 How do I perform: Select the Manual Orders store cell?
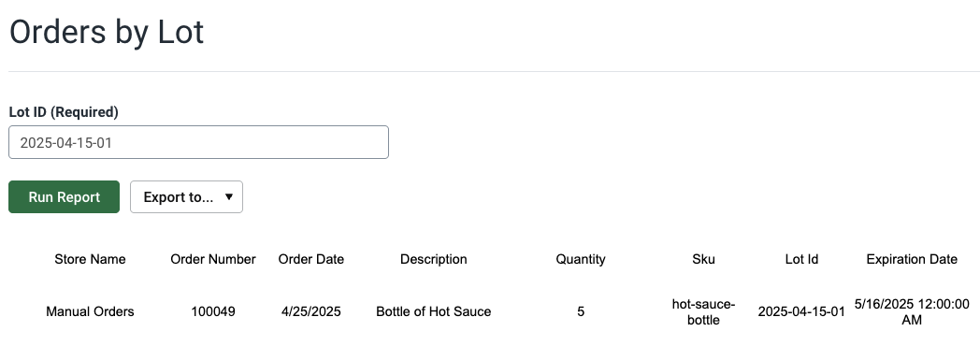tap(90, 311)
